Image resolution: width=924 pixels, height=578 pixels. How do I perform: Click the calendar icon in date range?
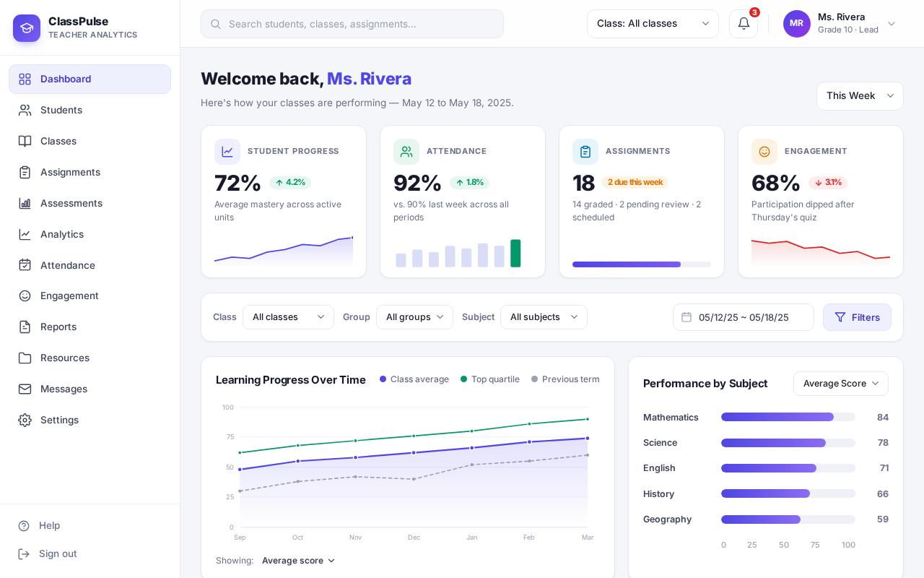coord(687,317)
